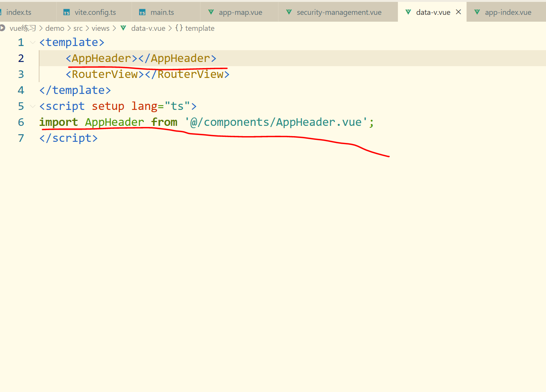The width and height of the screenshot is (546, 392).
Task: Select the data-v.vue tab
Action: point(433,12)
